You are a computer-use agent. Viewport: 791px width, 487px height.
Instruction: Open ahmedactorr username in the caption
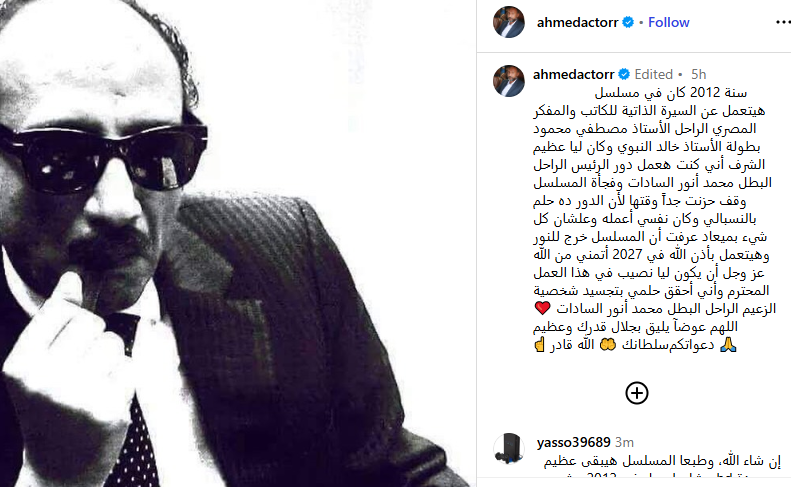(x=573, y=74)
